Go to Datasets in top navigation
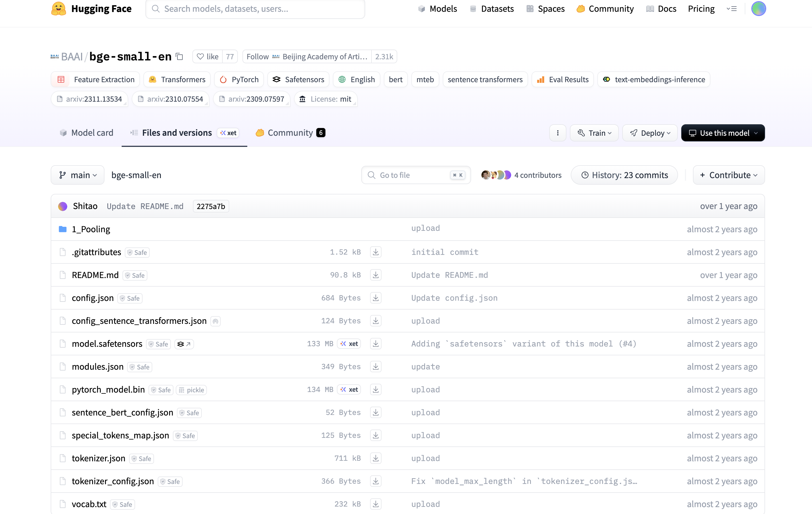Screen dimensions: 812x514 click(x=492, y=9)
